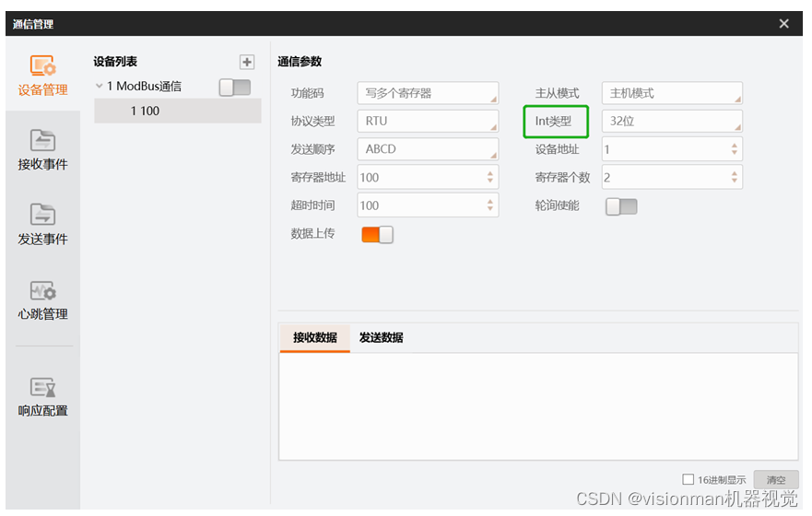Collapse the 1 ModBus通信 tree node
This screenshot has width=812, height=516.
point(99,86)
